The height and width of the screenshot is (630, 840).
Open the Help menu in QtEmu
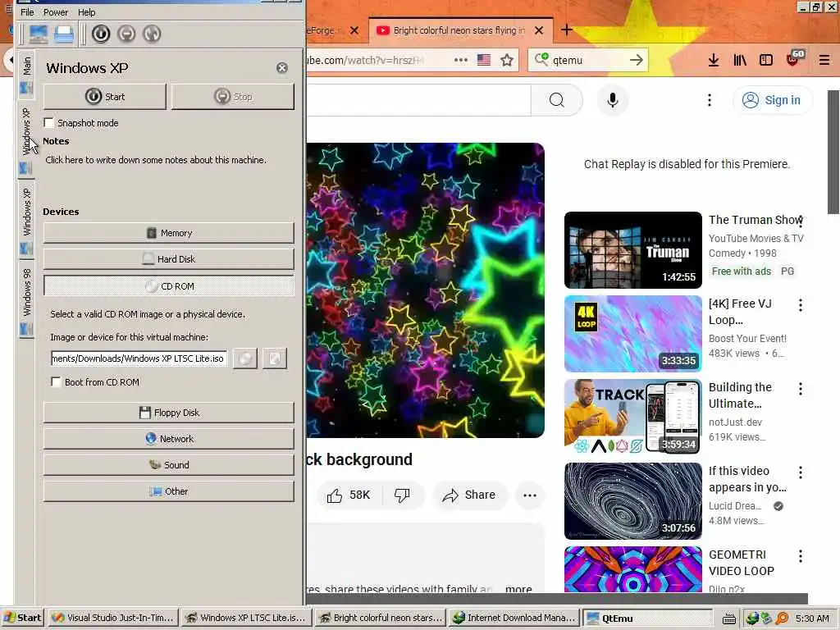pyautogui.click(x=86, y=11)
